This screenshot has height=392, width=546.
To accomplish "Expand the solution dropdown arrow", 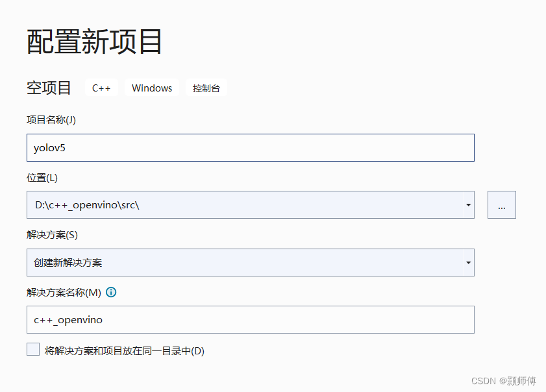I will 468,262.
